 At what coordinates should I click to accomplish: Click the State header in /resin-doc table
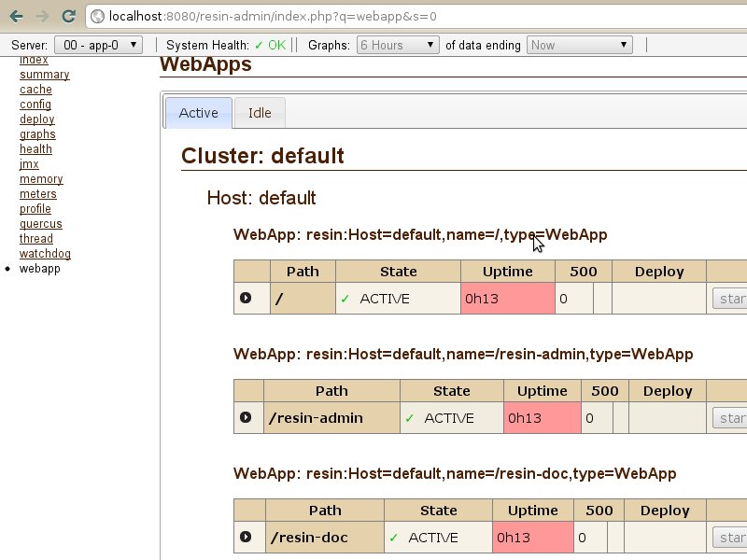[x=438, y=511]
